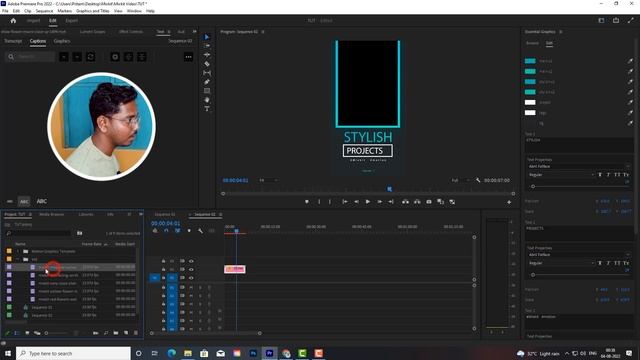Switch to Graphics tab in Text panel
The image size is (640, 360).
pyautogui.click(x=62, y=41)
